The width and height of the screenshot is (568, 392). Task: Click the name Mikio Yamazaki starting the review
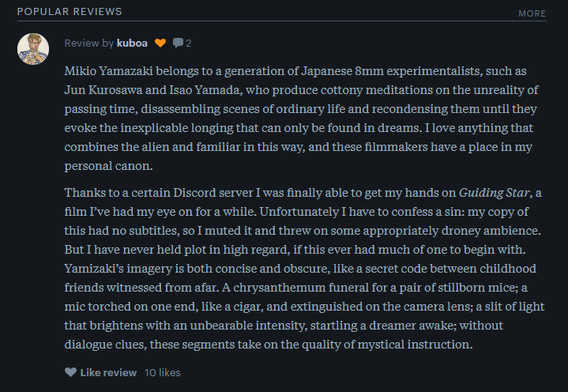(116, 71)
